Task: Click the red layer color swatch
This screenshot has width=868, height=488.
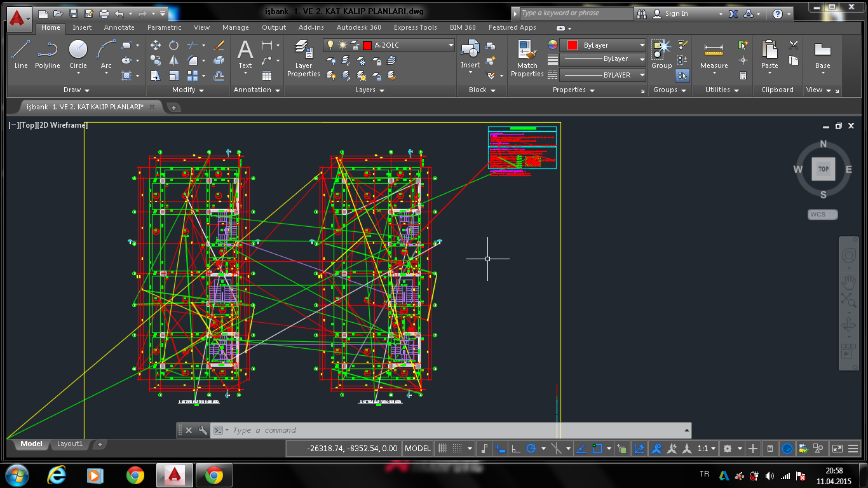Action: (x=367, y=45)
